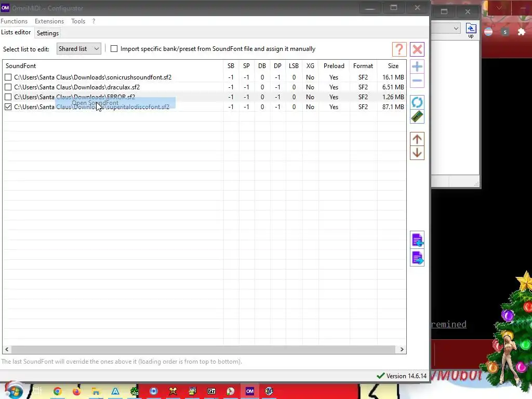Remove a SoundFont with the blue minus icon
Screen dimensions: 532x399
417,81
